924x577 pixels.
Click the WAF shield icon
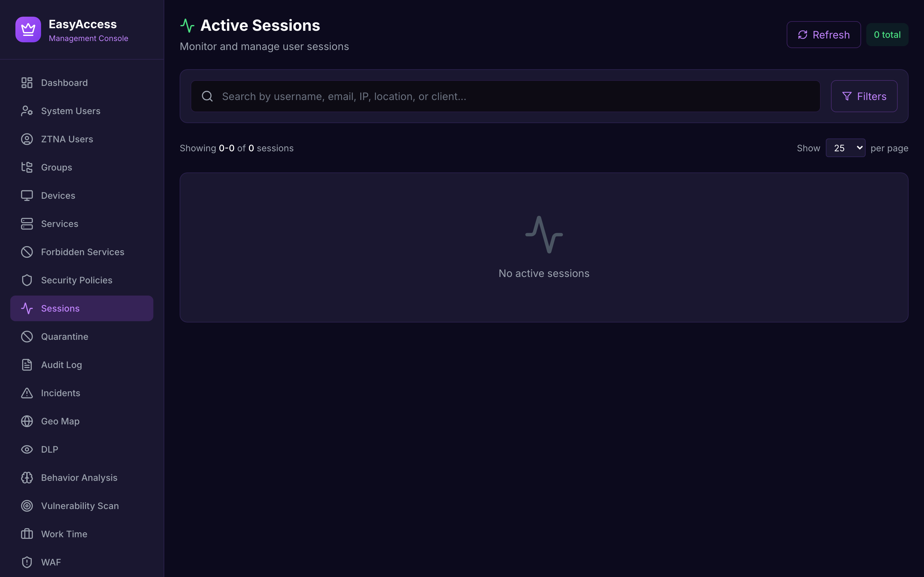tap(26, 562)
